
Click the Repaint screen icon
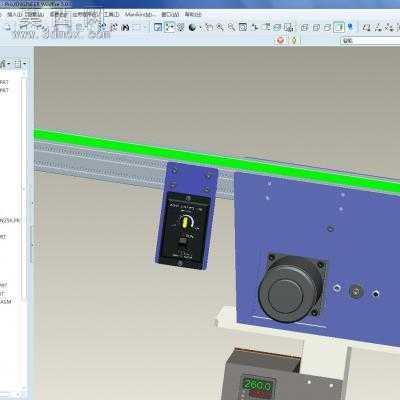click(158, 27)
